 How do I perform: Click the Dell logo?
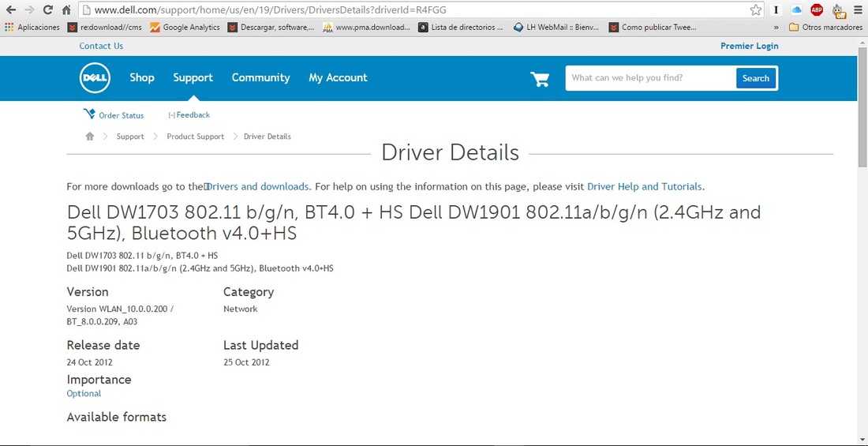coord(95,77)
